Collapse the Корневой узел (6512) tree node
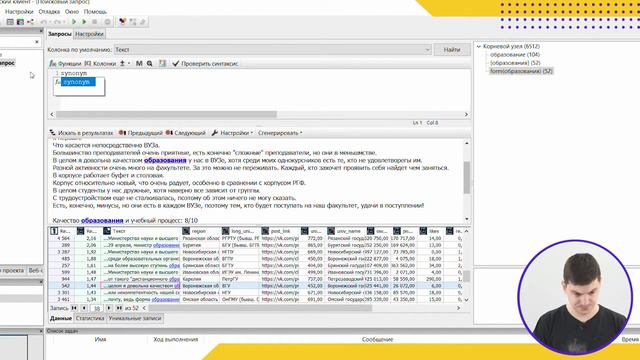640x360 pixels. pyautogui.click(x=479, y=47)
